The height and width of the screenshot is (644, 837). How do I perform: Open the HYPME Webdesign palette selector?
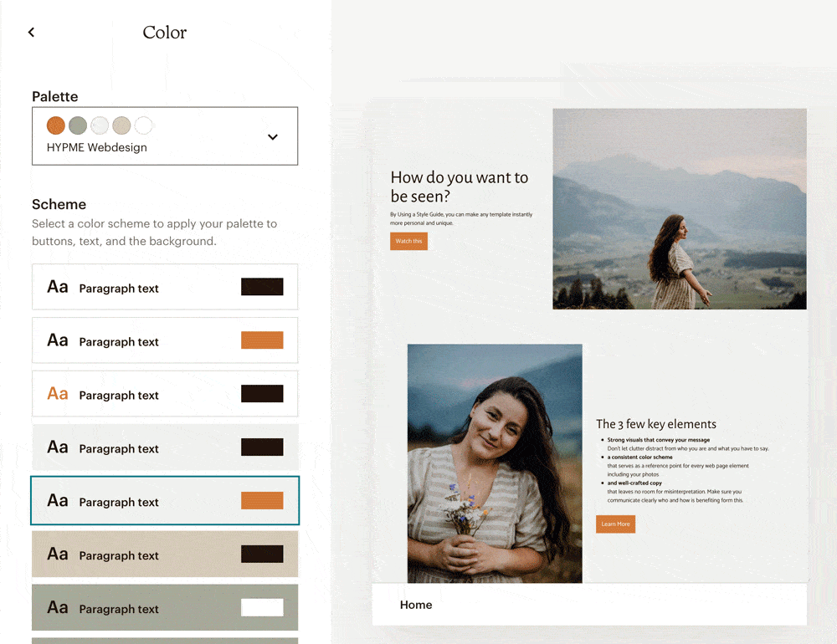coord(165,136)
